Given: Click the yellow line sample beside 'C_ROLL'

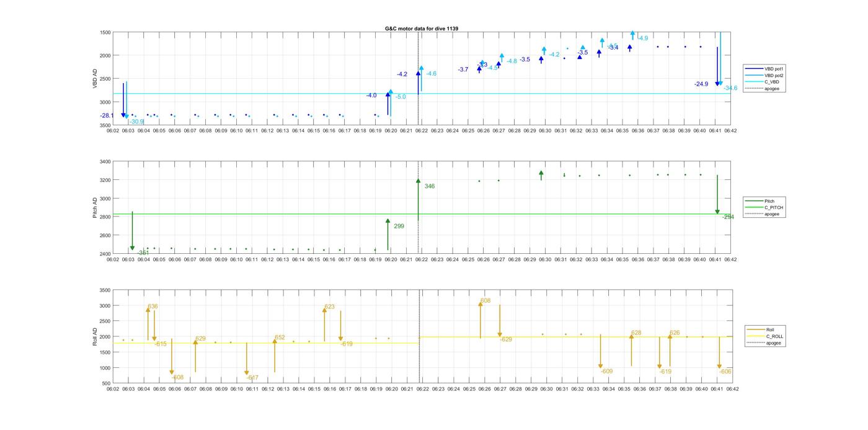Looking at the screenshot, I should 756,336.
